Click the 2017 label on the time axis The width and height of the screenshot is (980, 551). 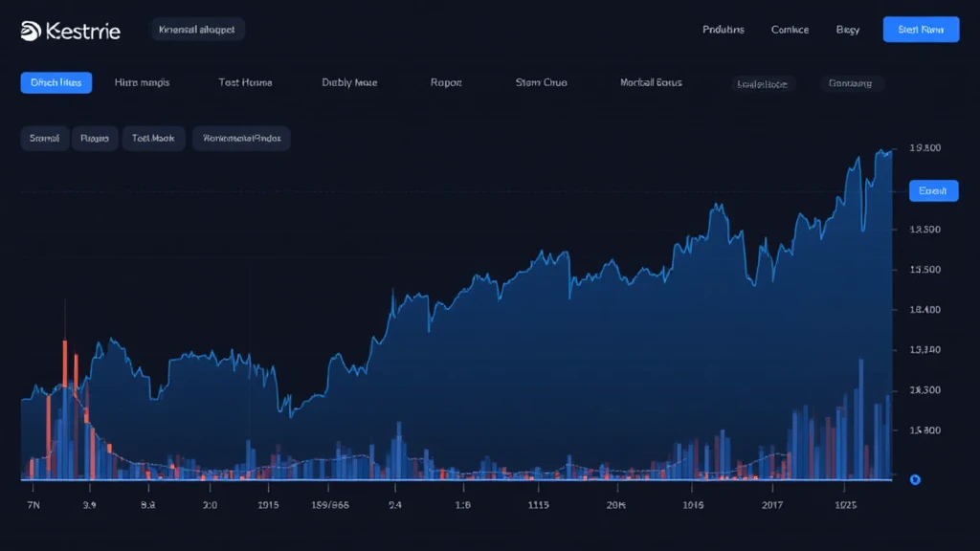pos(771,504)
